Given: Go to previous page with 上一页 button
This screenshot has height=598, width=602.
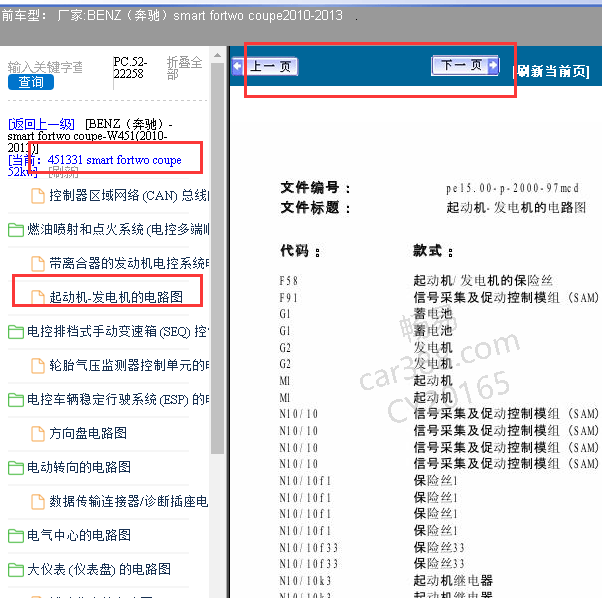Looking at the screenshot, I should coord(272,66).
